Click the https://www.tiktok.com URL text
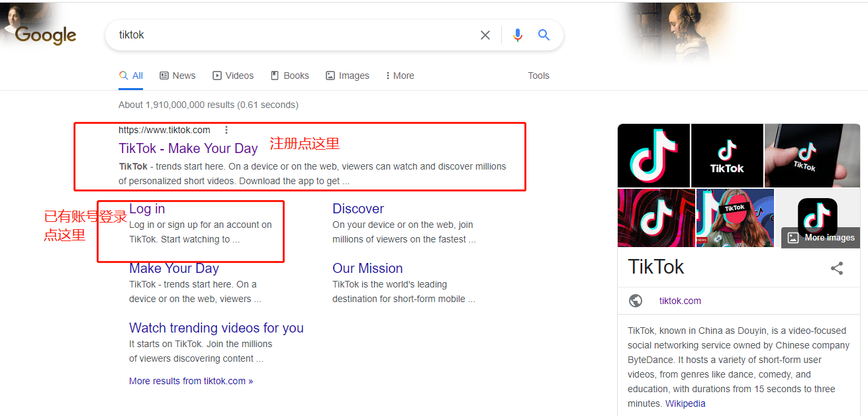This screenshot has height=416, width=868. (164, 130)
